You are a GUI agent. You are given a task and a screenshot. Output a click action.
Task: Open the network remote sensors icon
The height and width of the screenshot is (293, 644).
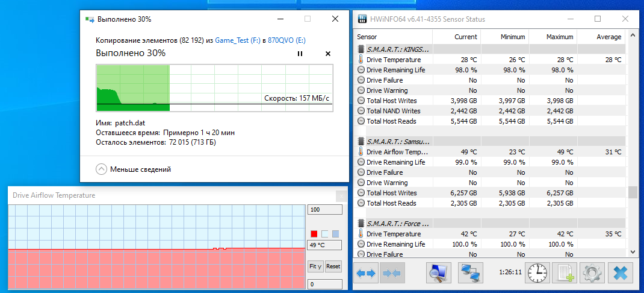coord(471,273)
